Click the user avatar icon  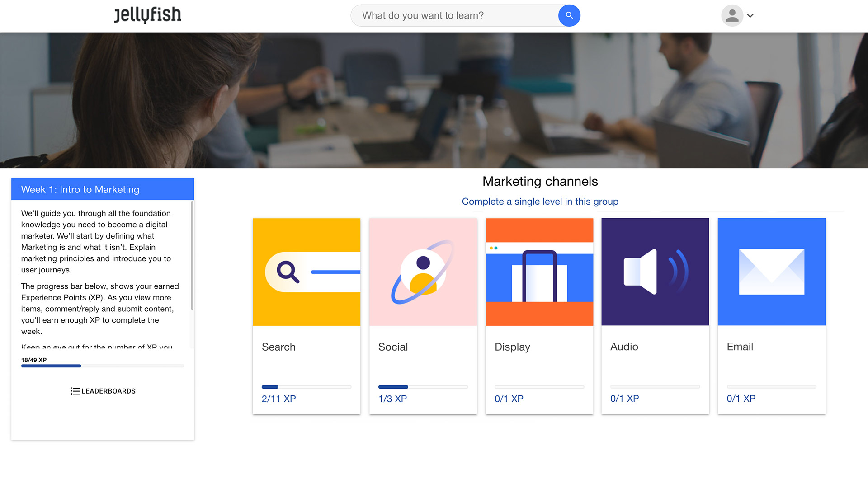pyautogui.click(x=732, y=16)
